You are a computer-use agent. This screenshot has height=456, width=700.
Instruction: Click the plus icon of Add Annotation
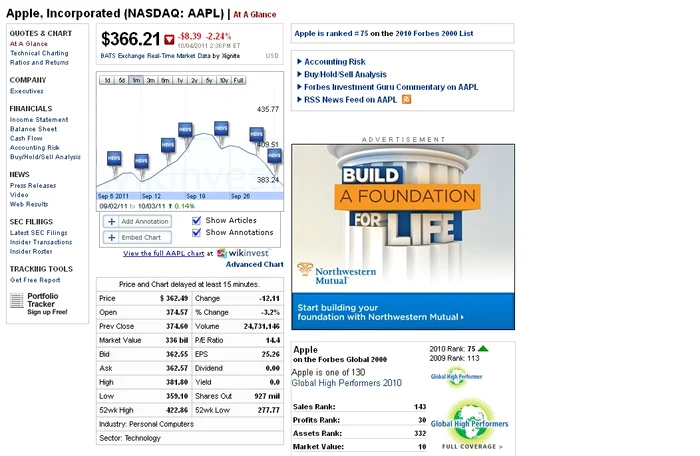pyautogui.click(x=112, y=222)
